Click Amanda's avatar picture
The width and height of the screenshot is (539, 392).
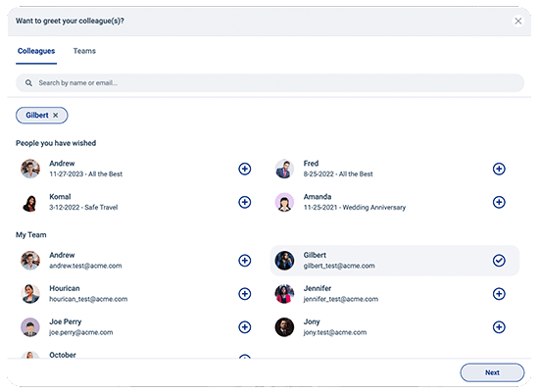click(284, 202)
